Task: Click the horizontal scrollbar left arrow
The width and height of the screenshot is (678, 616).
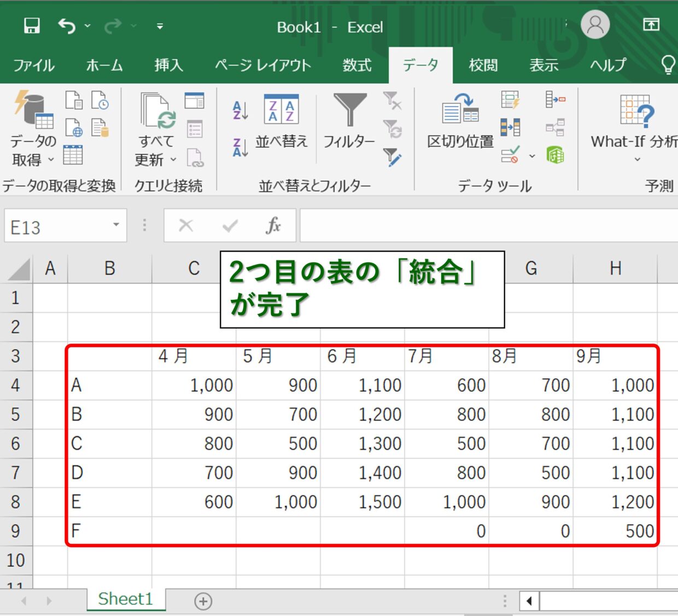Action: [529, 601]
